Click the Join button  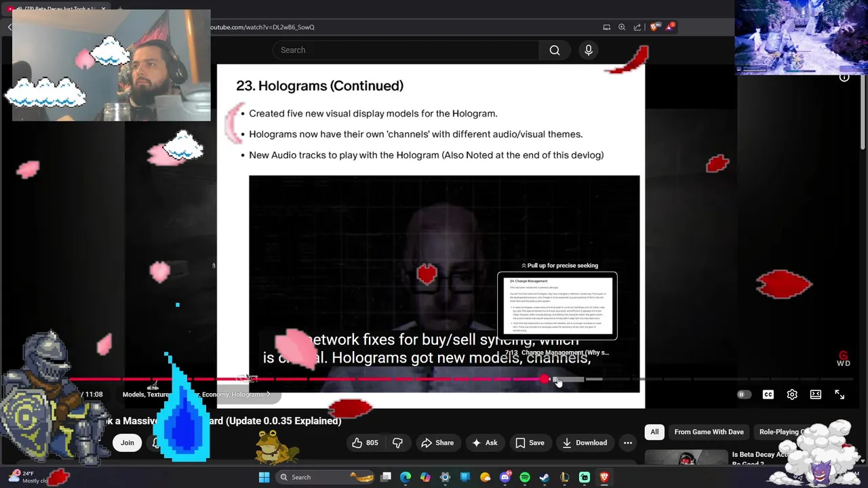pyautogui.click(x=127, y=443)
